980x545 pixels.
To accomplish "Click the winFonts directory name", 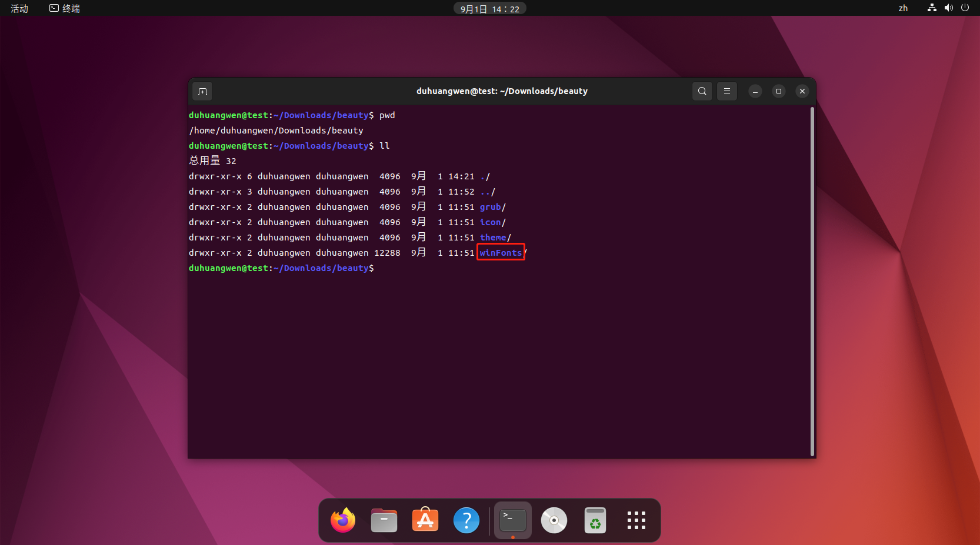I will 501,253.
